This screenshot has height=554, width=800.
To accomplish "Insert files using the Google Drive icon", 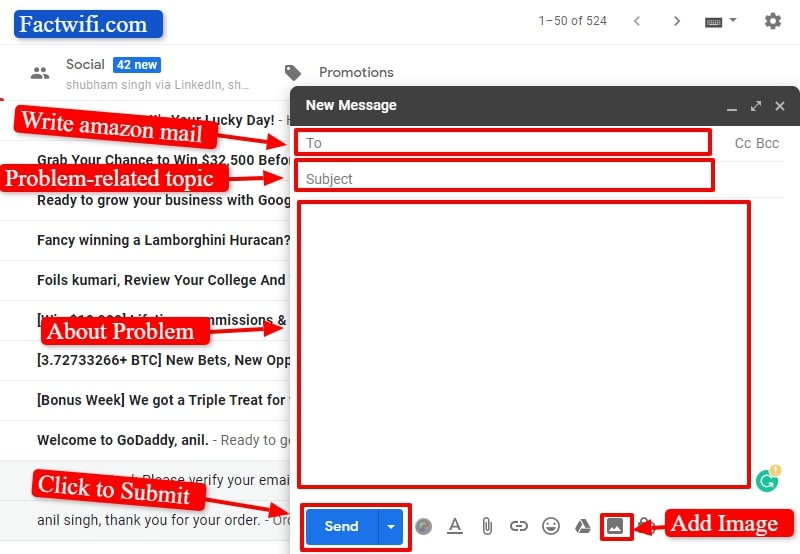I will (582, 526).
